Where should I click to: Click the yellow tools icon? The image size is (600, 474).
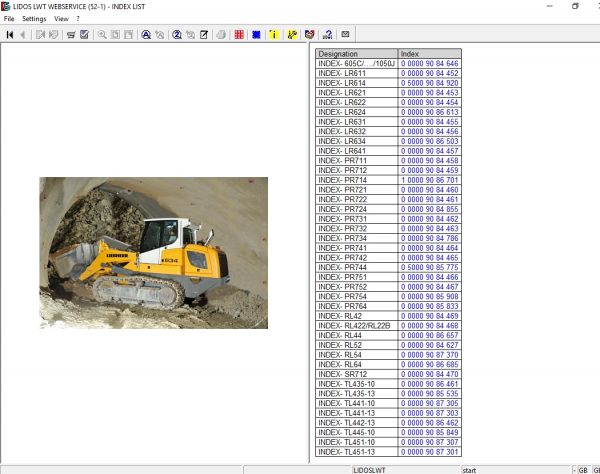[x=292, y=34]
